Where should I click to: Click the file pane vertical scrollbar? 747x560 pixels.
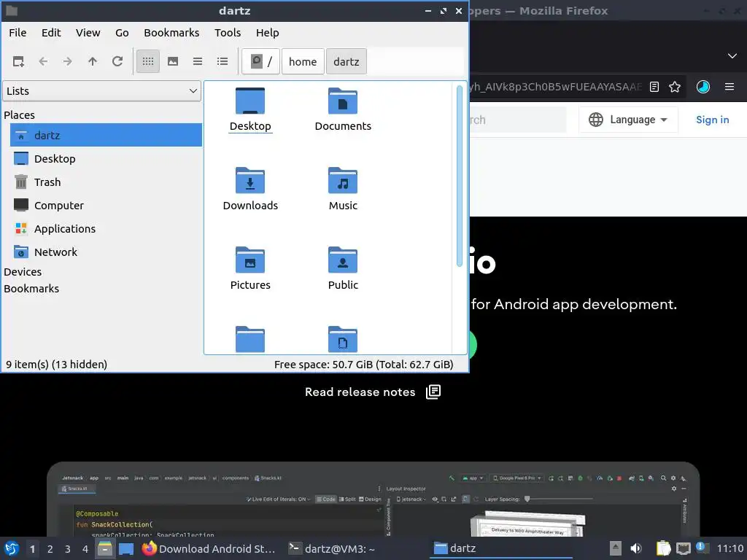(460, 176)
